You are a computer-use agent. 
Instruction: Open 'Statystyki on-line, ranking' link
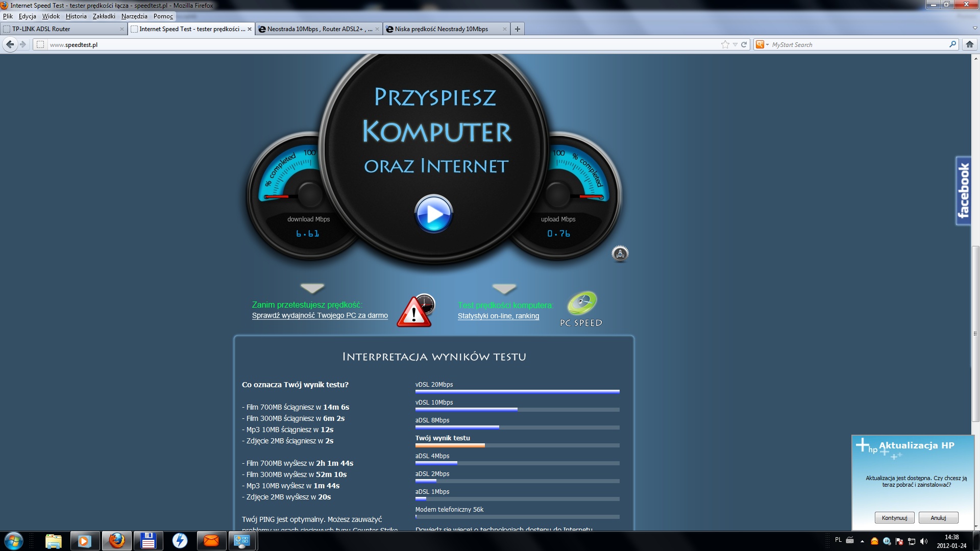498,316
